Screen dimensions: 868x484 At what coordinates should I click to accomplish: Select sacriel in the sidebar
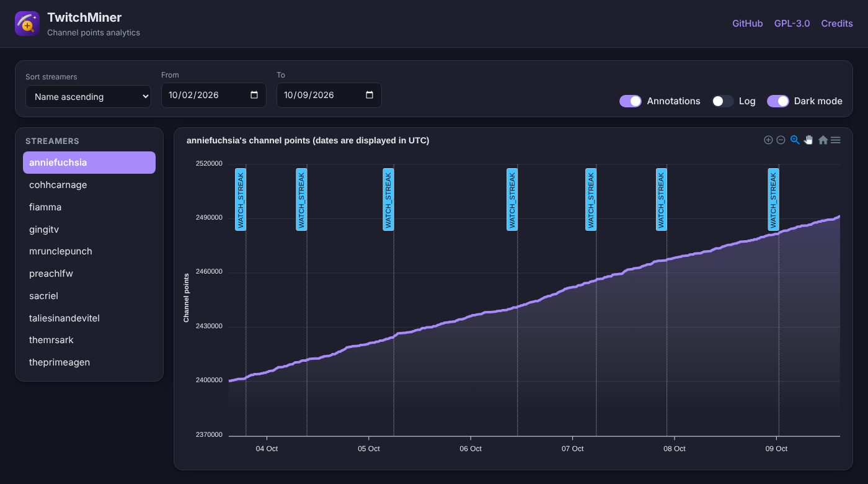[x=89, y=296]
